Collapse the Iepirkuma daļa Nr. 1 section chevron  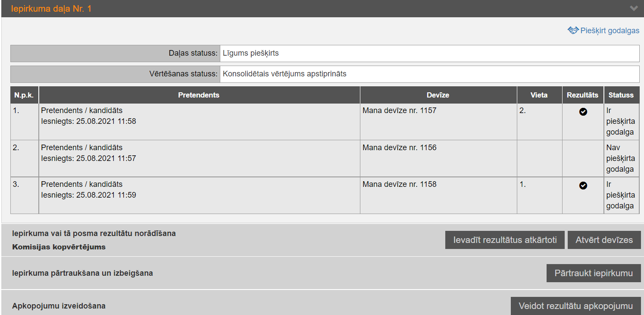(x=633, y=8)
